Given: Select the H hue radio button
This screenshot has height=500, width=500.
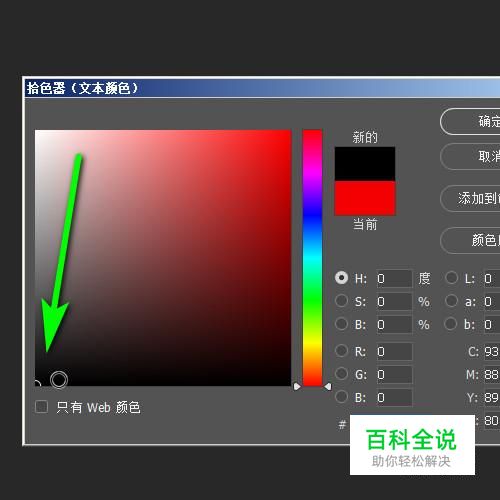Looking at the screenshot, I should tap(341, 278).
